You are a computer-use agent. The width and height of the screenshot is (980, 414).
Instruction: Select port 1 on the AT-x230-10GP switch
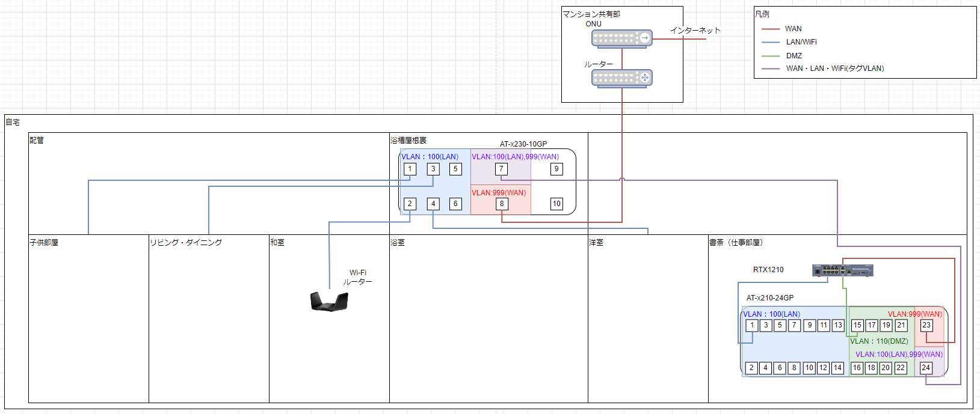410,169
